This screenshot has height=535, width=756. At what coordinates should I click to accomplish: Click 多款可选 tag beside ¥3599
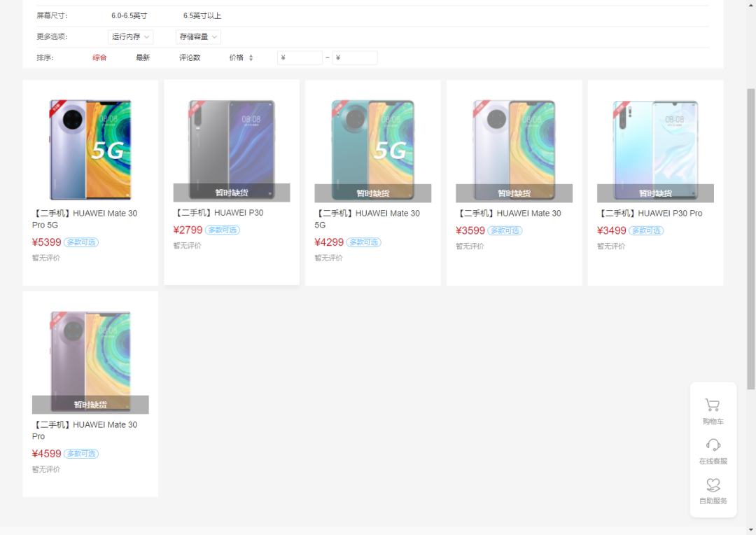click(505, 230)
